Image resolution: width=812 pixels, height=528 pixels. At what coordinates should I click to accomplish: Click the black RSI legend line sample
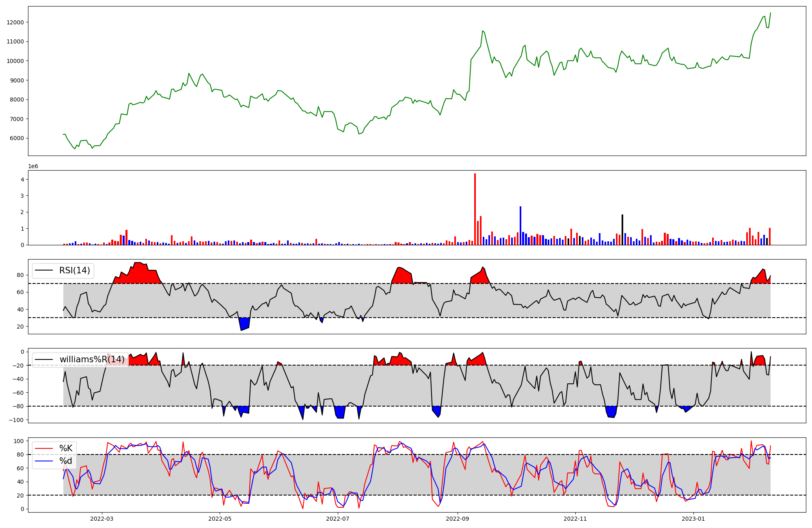pyautogui.click(x=44, y=270)
